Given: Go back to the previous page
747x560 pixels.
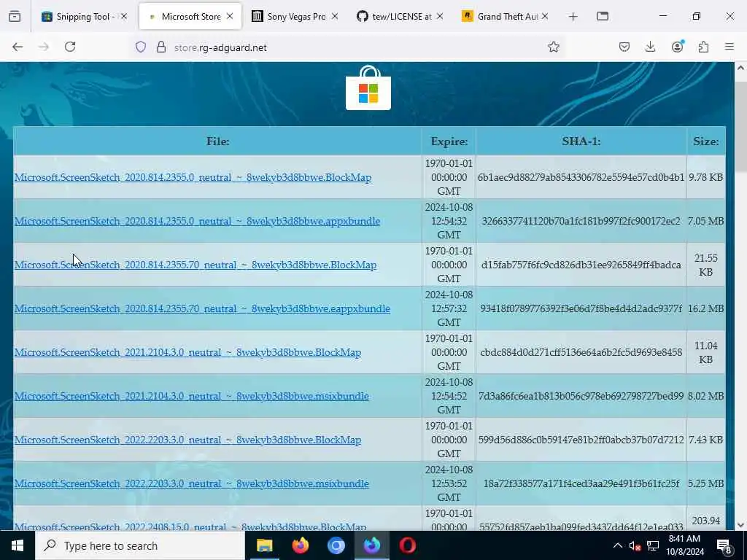Looking at the screenshot, I should (x=18, y=47).
